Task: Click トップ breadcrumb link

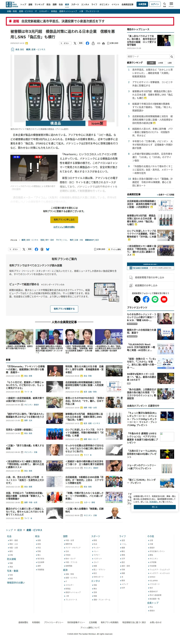Action: pos(9,530)
